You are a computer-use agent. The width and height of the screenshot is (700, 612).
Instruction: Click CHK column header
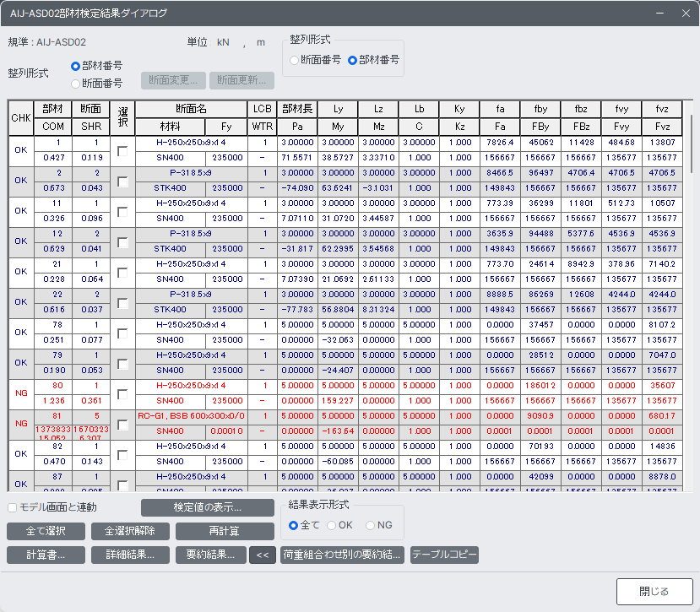tap(21, 118)
